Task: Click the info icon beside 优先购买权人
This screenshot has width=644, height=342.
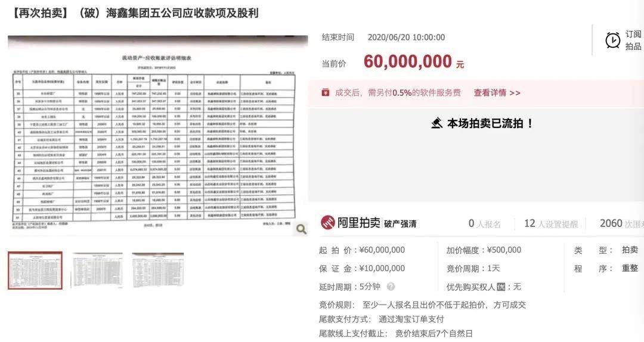Action: coord(501,287)
